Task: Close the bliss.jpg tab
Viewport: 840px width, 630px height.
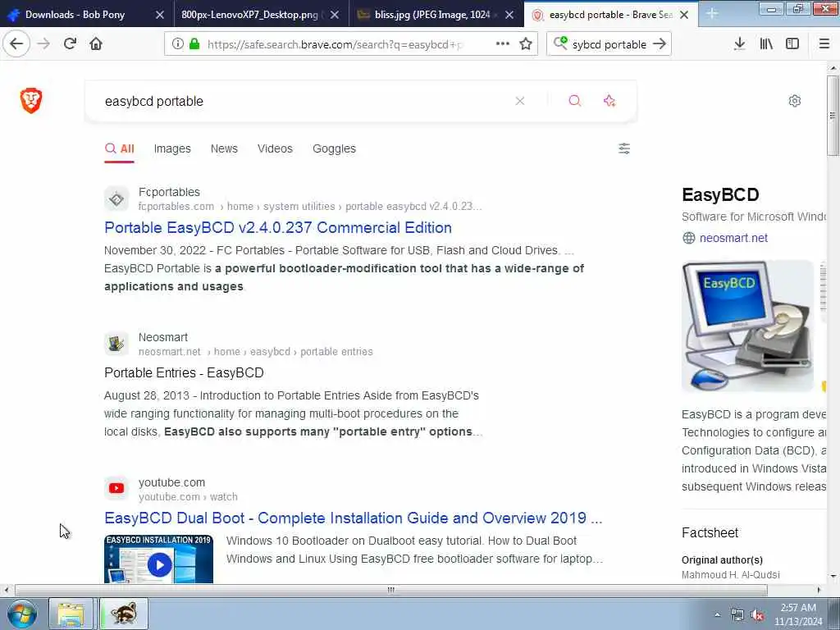Action: (509, 15)
